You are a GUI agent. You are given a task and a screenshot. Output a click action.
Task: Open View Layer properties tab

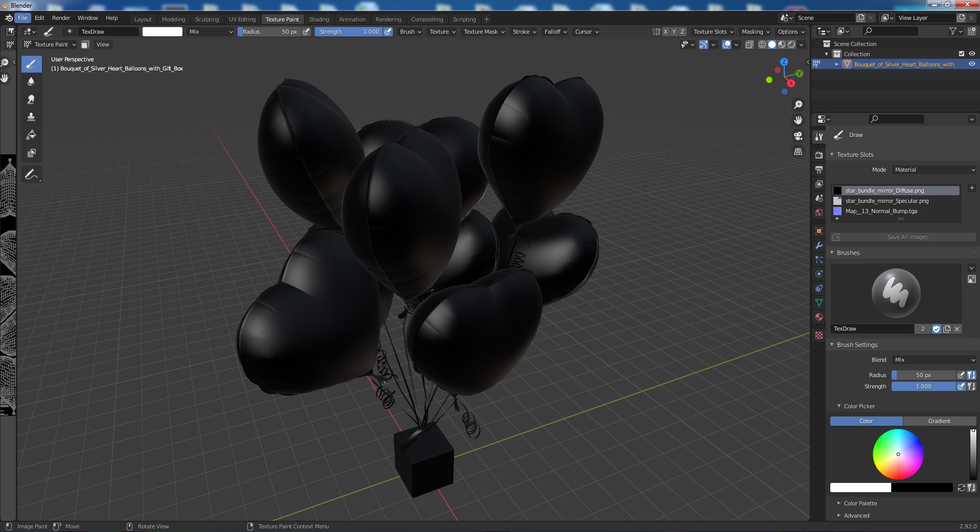pos(819,183)
